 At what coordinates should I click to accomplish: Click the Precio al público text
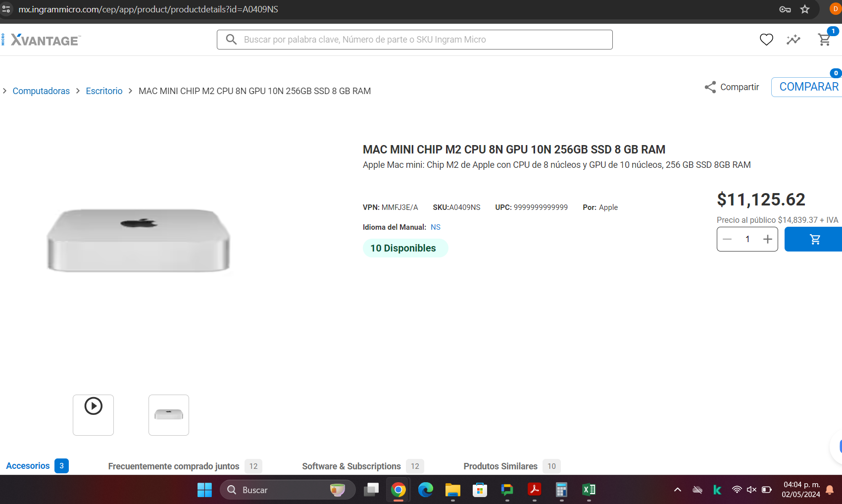point(777,220)
